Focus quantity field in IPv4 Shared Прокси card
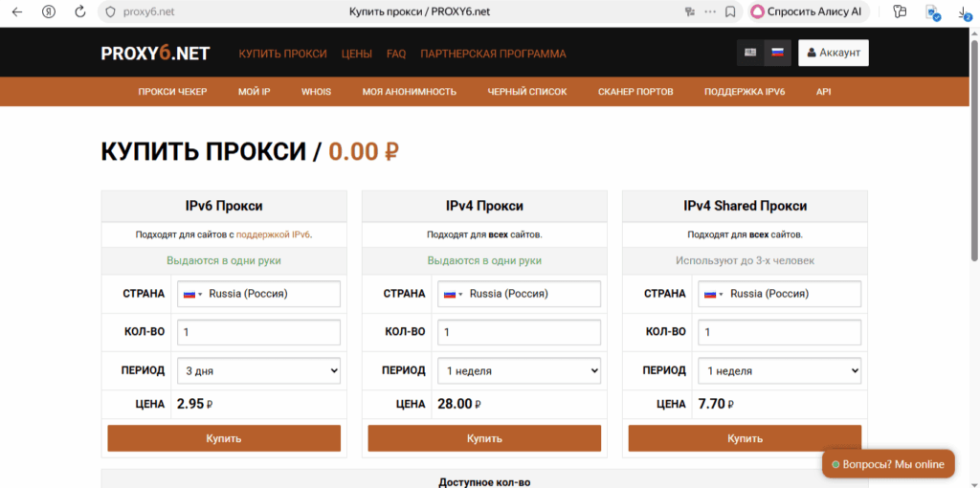The height and width of the screenshot is (488, 980). point(779,332)
